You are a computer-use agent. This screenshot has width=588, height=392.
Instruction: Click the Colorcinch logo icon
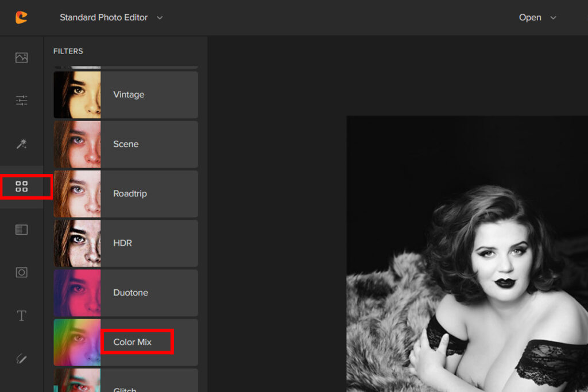point(21,18)
